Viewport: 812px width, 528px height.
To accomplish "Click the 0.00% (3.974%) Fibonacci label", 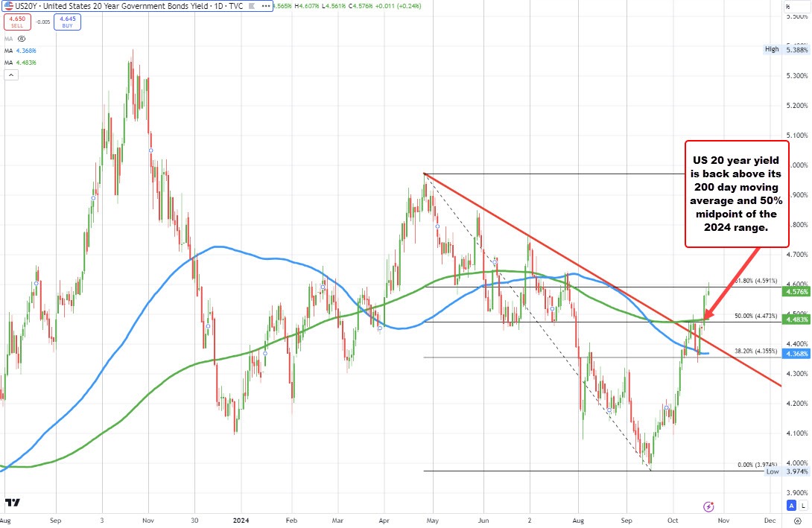I will pyautogui.click(x=758, y=465).
